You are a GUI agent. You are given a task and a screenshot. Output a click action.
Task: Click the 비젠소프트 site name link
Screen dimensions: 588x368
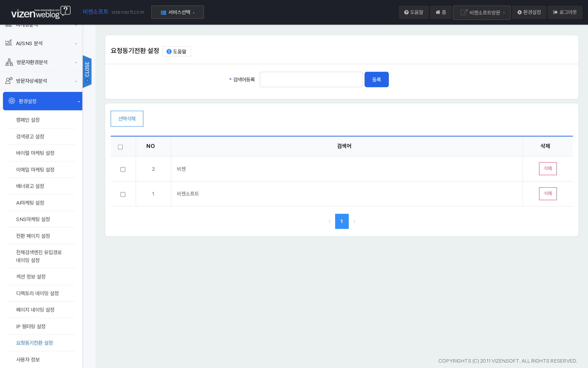pyautogui.click(x=96, y=12)
